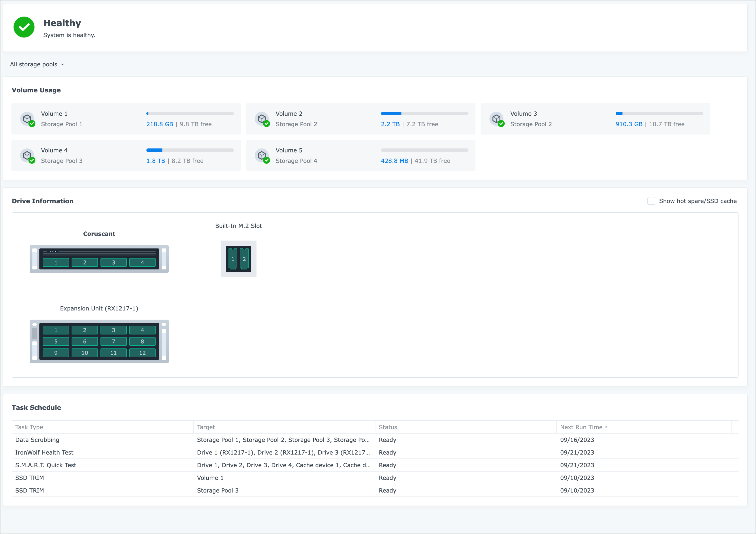Select expansion unit drive bay 3
This screenshot has height=534, width=756.
click(114, 330)
